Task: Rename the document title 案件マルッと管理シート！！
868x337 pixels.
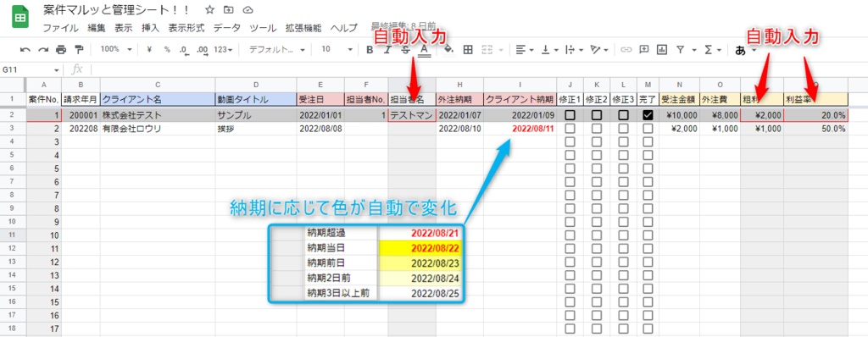Action: tap(116, 10)
